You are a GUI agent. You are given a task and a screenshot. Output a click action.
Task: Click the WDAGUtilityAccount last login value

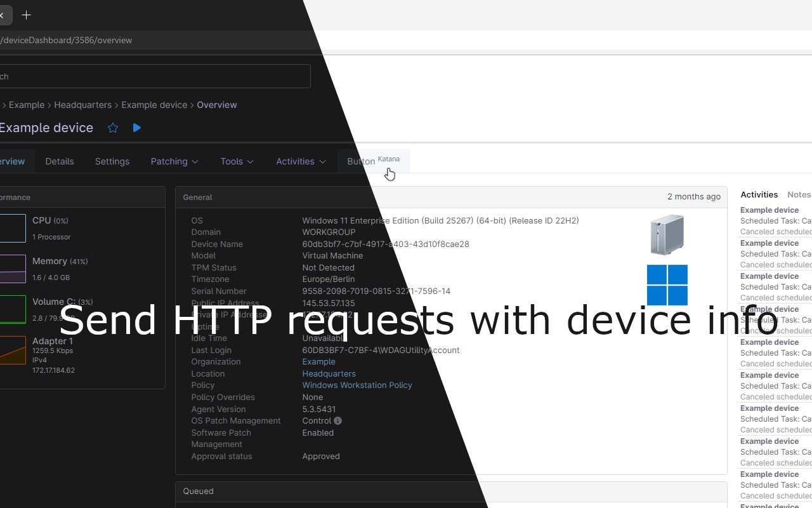[381, 351]
